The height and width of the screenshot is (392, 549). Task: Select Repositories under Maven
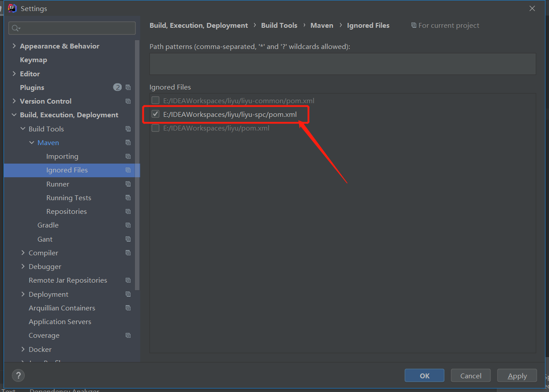[x=67, y=211]
